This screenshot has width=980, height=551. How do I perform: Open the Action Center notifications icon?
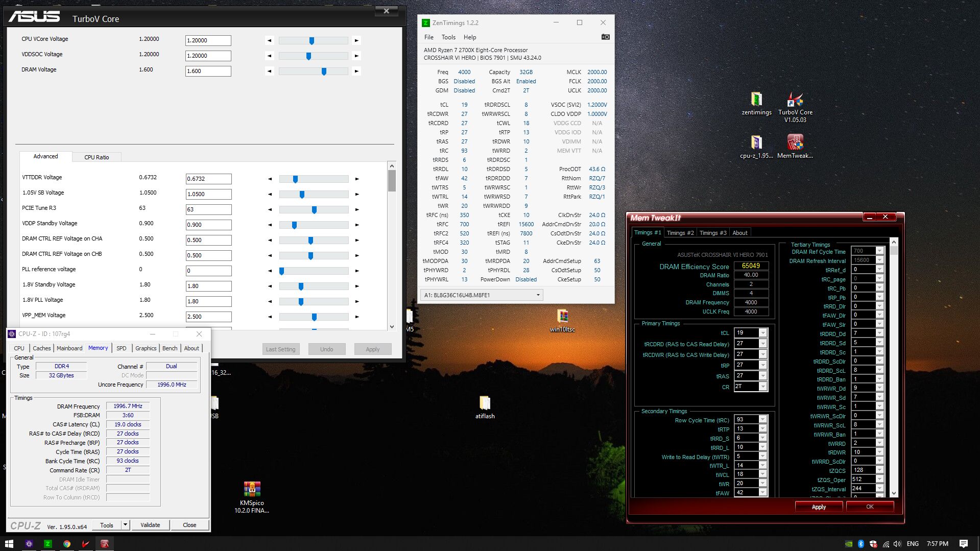pyautogui.click(x=964, y=544)
